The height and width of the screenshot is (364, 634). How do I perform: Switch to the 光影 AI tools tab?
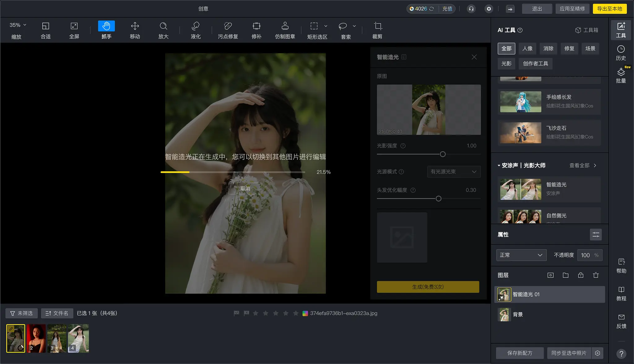coord(506,63)
